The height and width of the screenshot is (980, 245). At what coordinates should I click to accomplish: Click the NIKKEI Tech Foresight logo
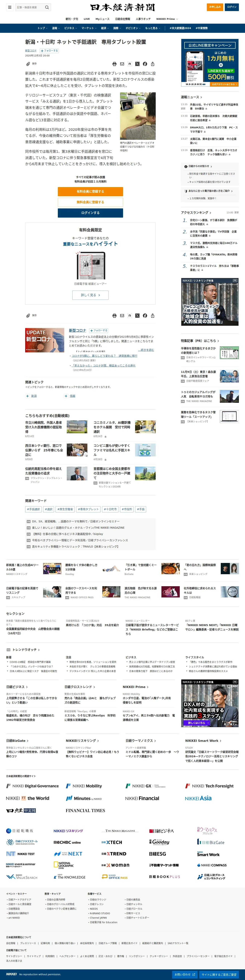[209, 786]
